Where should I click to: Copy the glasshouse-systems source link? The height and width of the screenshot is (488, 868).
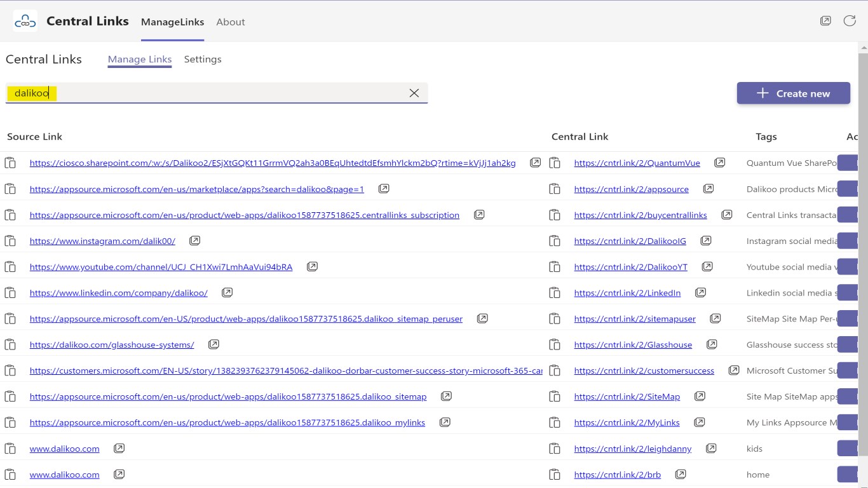(x=10, y=345)
